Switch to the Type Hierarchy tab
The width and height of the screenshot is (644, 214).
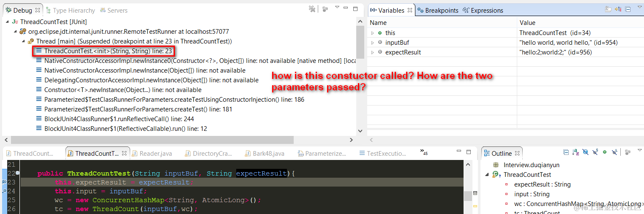click(x=70, y=10)
